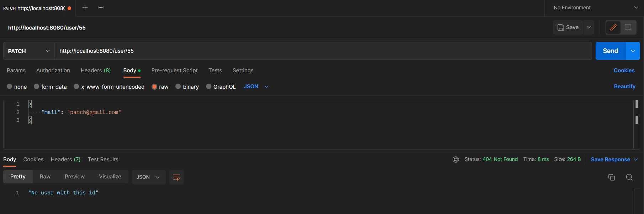Copy the response with the copy icon

pos(611,177)
